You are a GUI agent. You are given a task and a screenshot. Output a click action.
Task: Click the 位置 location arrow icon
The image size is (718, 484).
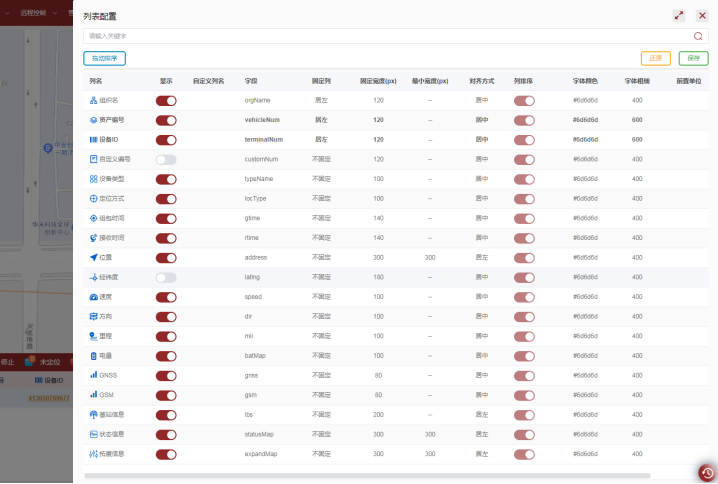[x=93, y=257]
